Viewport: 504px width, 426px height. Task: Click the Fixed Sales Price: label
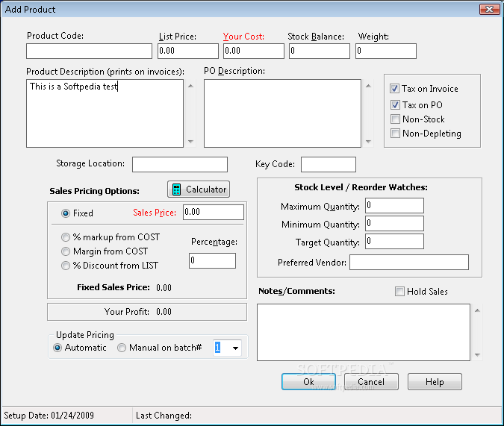113,287
